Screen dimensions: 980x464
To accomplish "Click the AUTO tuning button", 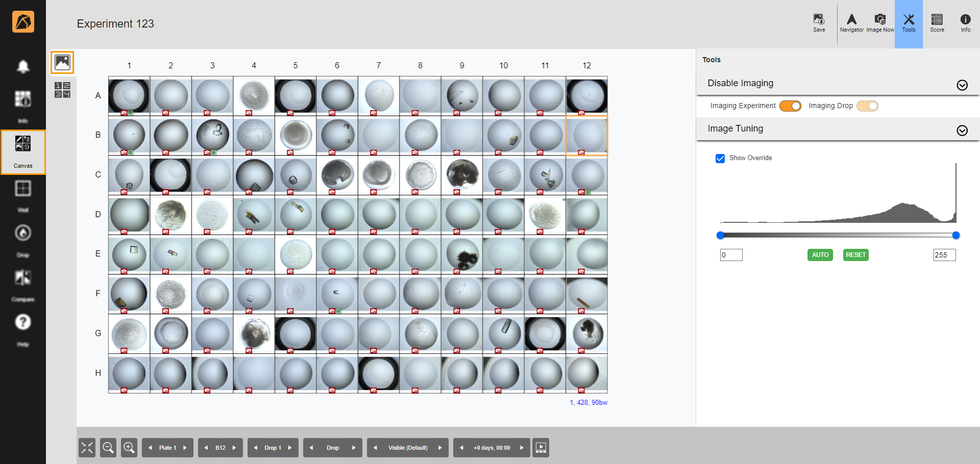I will [820, 255].
